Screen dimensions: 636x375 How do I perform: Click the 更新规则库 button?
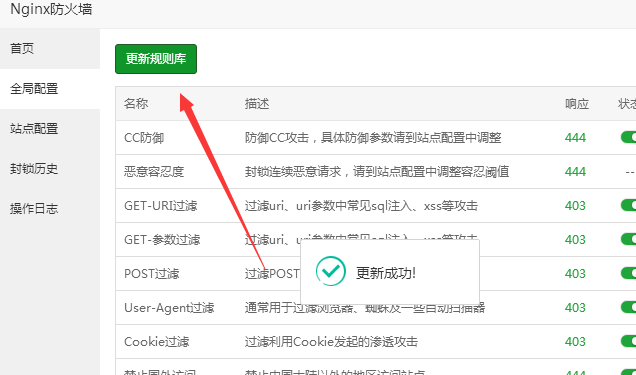pyautogui.click(x=156, y=59)
